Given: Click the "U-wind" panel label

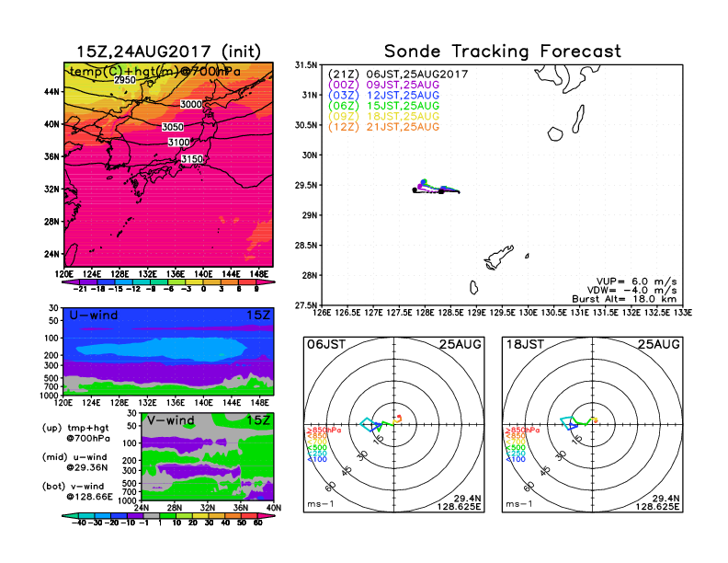Looking at the screenshot, I should (x=94, y=316).
